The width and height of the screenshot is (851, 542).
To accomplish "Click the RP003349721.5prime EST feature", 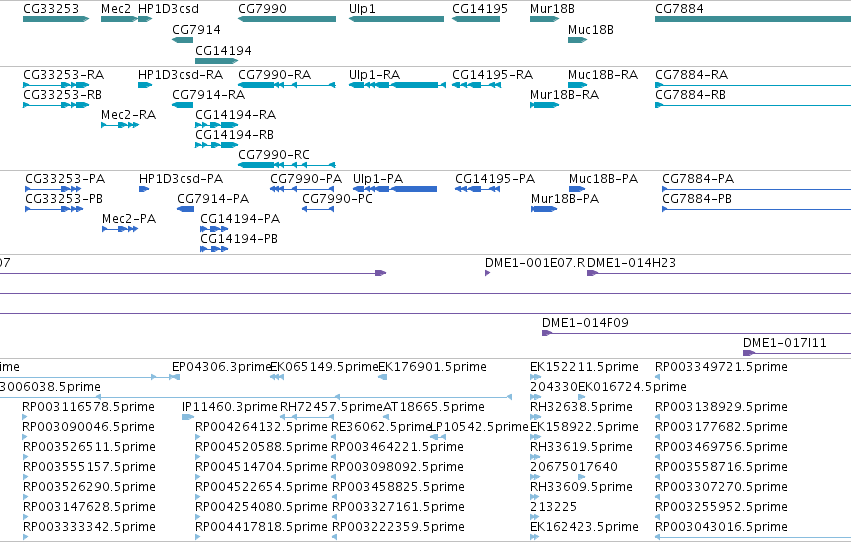I will pos(658,377).
